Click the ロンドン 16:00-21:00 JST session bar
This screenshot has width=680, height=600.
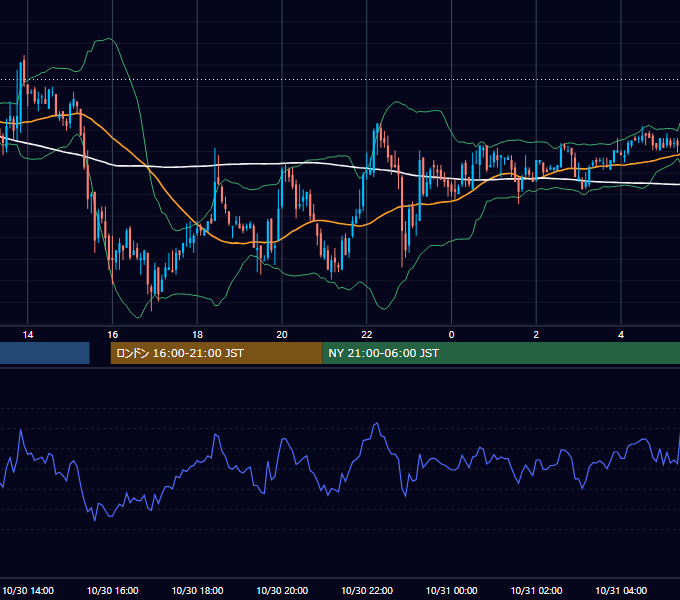(x=216, y=353)
